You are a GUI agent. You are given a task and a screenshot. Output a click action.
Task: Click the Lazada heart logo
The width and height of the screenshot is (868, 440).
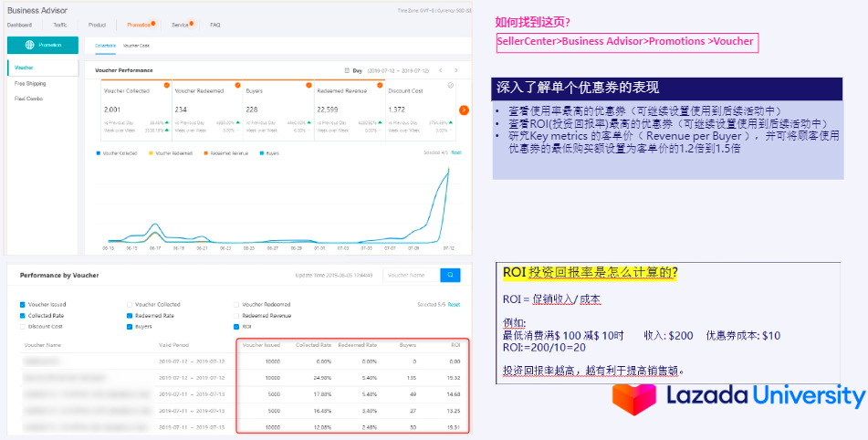point(633,399)
